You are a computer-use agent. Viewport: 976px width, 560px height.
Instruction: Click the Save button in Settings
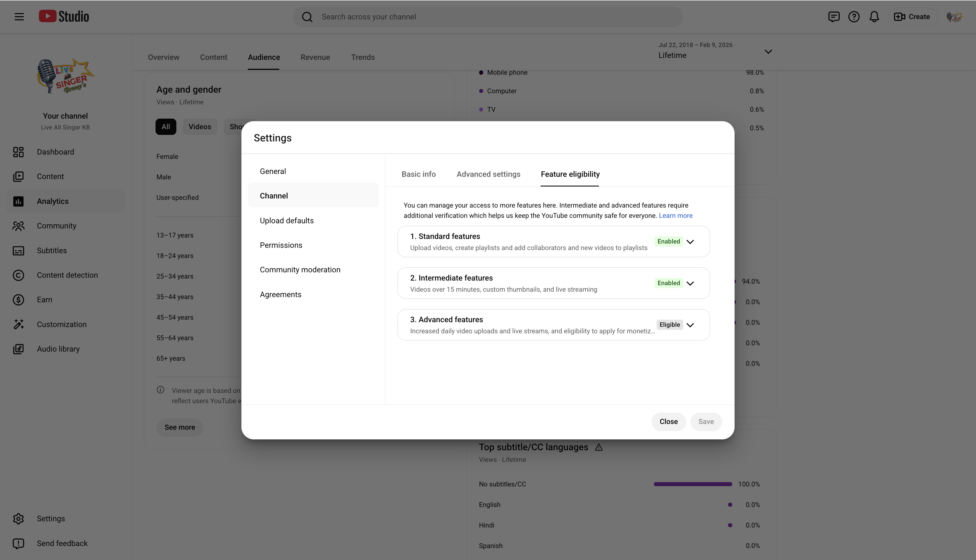coord(706,421)
